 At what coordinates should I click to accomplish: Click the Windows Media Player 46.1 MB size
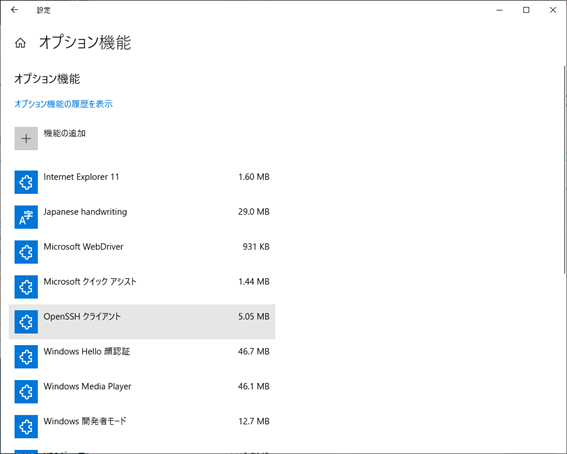click(x=253, y=386)
